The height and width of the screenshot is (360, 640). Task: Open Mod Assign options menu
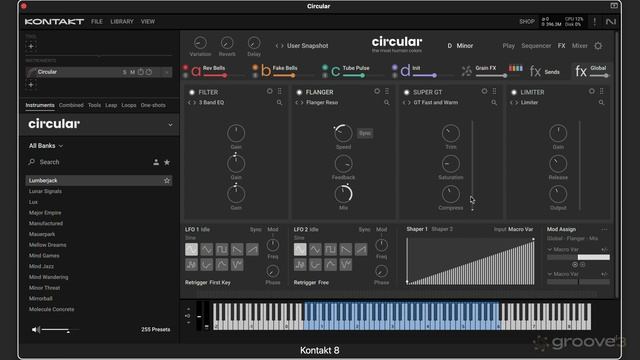click(604, 229)
